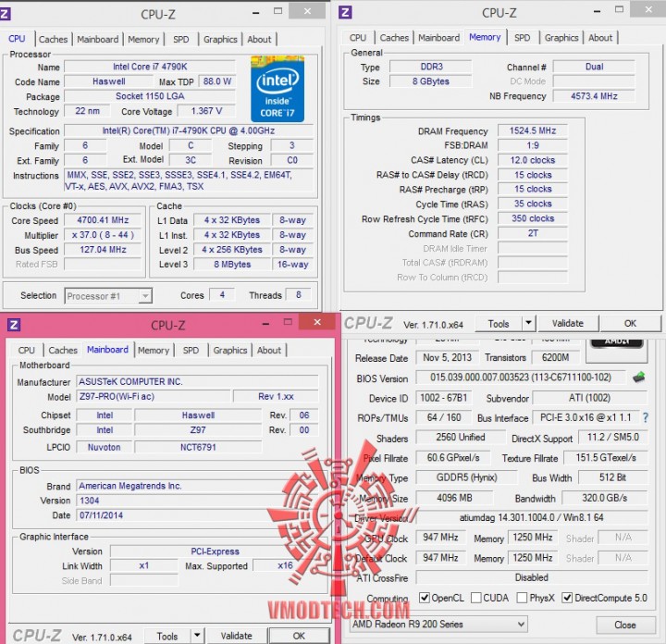Image resolution: width=666 pixels, height=644 pixels.
Task: Click Tools button in Memory window
Action: 499,324
